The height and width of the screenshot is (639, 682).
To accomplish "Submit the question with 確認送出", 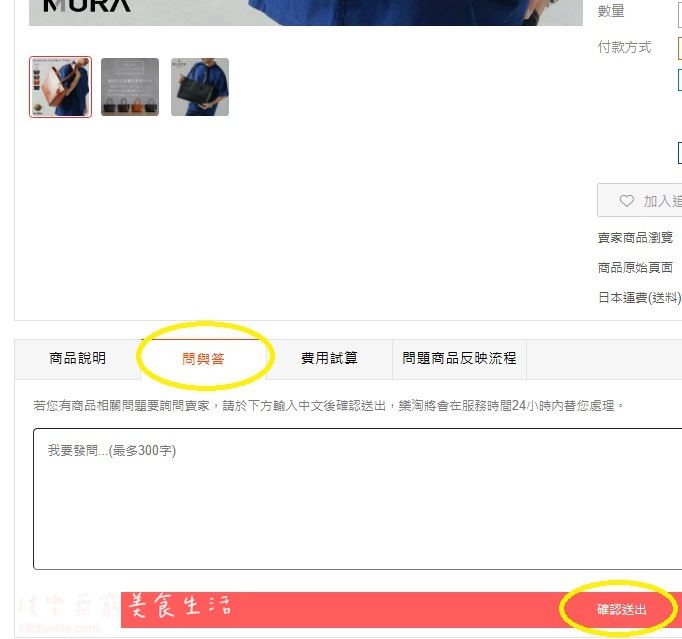I will pyautogui.click(x=621, y=609).
